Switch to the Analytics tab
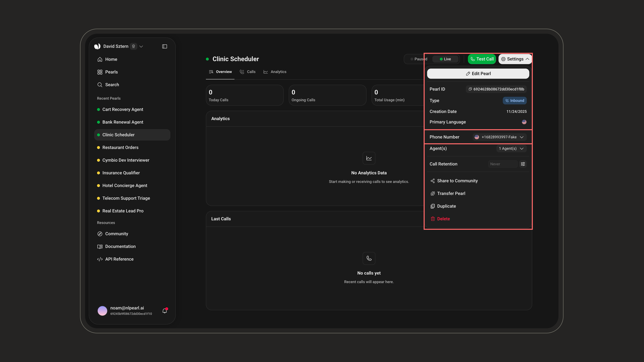644x362 pixels. click(275, 72)
